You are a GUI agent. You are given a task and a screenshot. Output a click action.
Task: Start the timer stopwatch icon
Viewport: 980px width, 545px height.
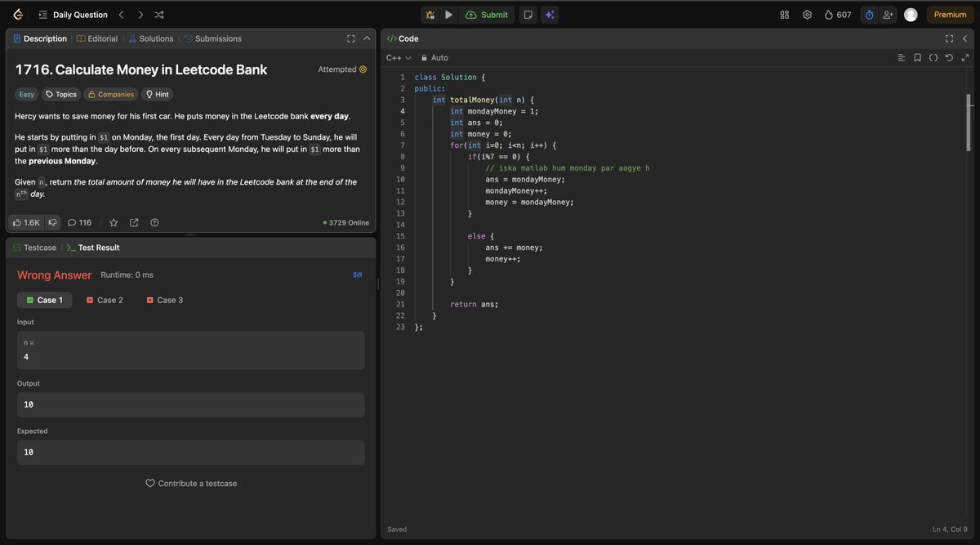[869, 15]
